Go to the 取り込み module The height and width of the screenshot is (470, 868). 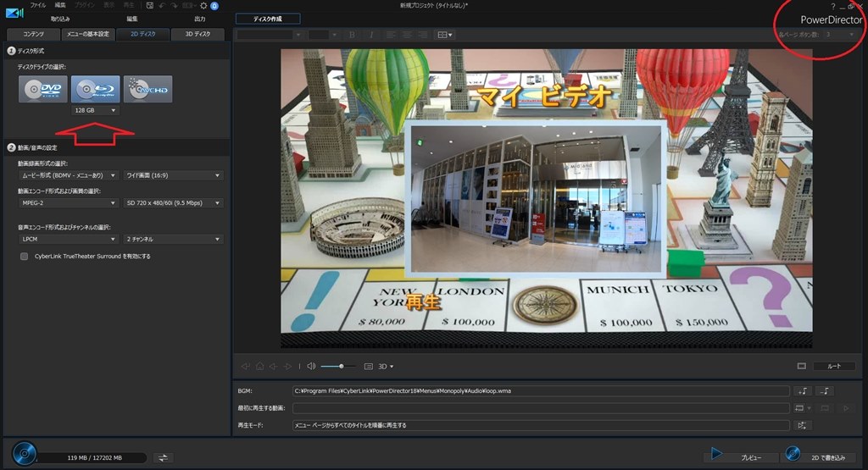(60, 19)
